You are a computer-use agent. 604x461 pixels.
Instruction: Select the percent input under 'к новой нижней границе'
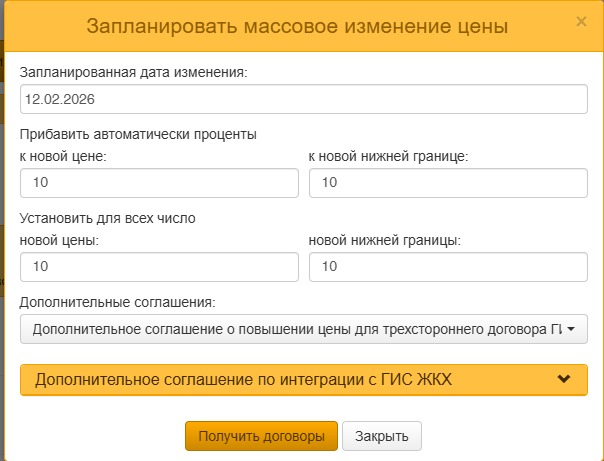point(449,183)
